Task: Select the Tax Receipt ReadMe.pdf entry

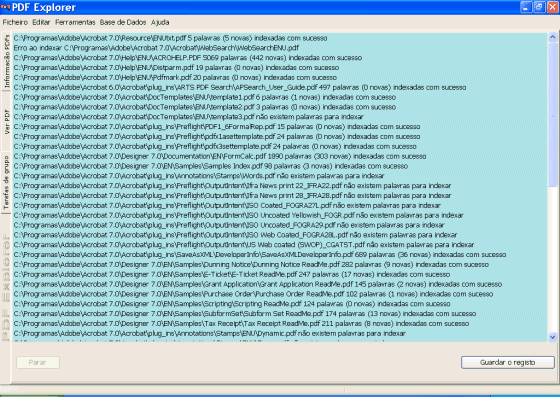Action: 241,324
